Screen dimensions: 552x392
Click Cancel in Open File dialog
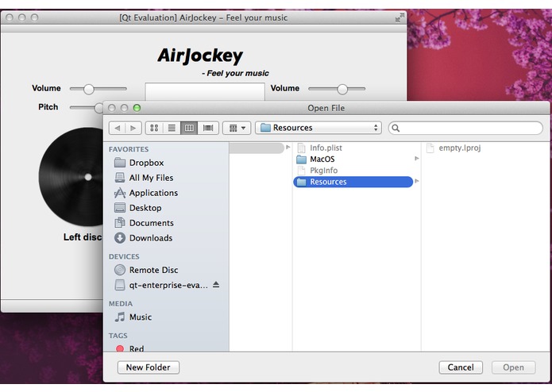click(x=461, y=367)
